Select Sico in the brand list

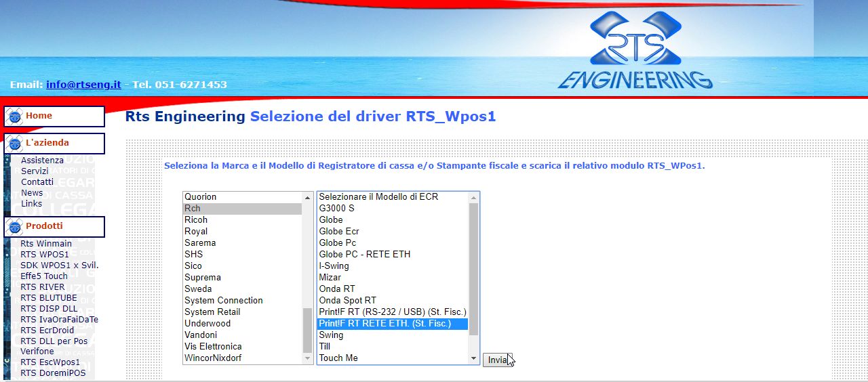pos(242,266)
